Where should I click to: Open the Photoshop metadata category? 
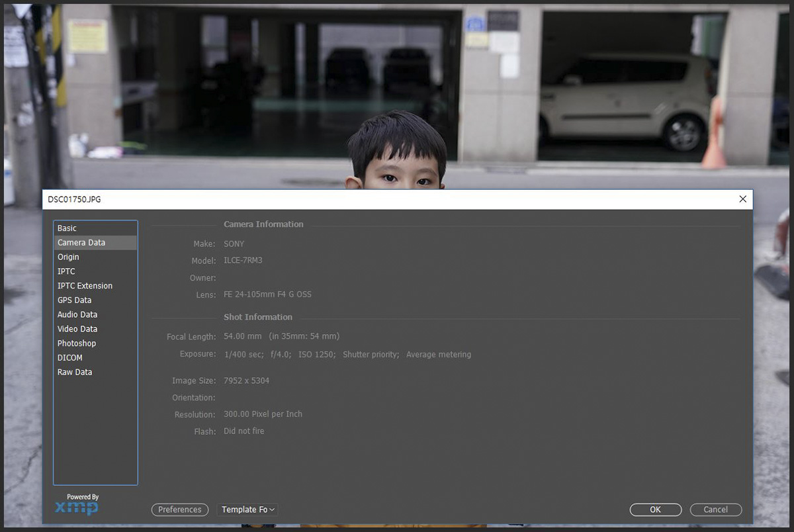click(x=95, y=343)
